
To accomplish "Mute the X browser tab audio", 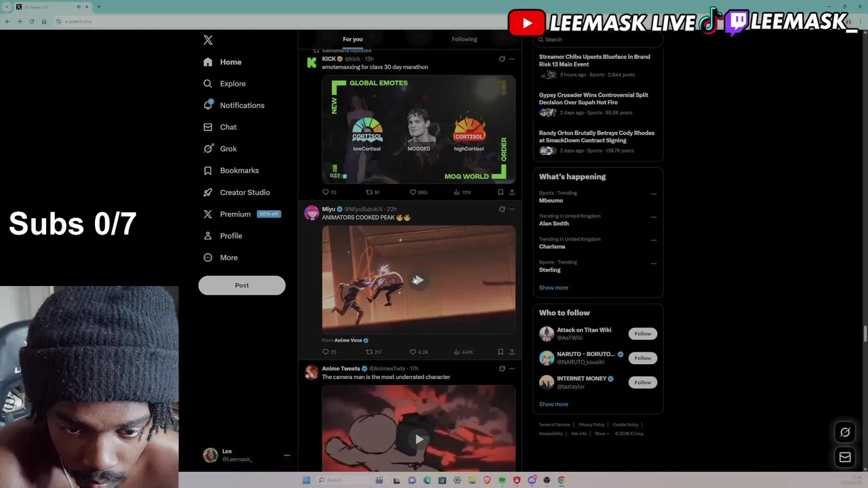I will pos(79,7).
